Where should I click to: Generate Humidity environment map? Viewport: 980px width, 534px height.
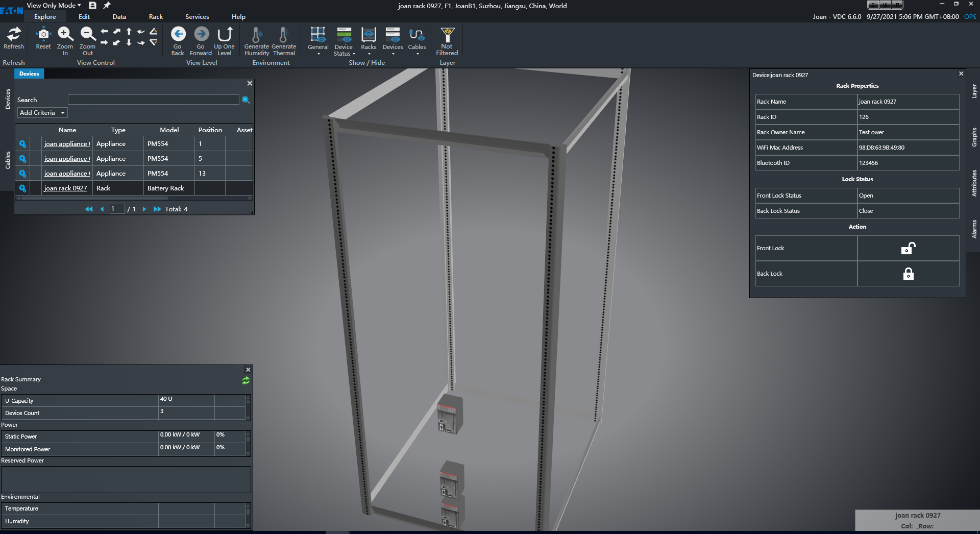click(256, 35)
